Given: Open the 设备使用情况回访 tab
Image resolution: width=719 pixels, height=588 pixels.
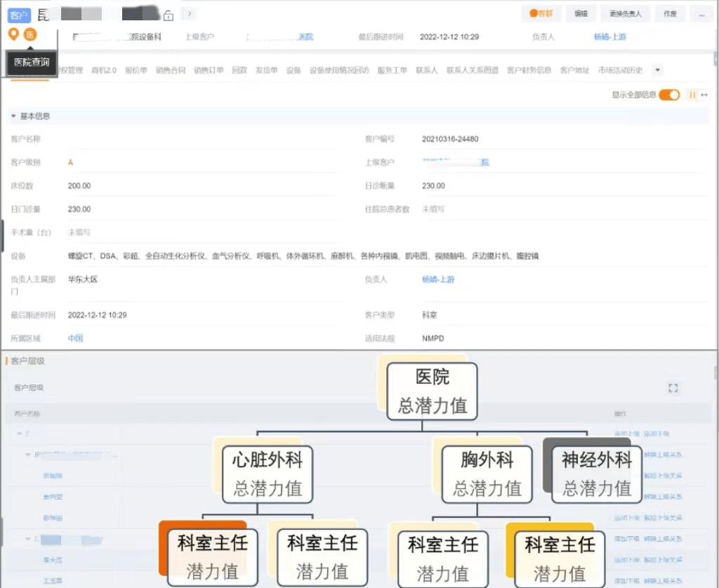Looking at the screenshot, I should (x=339, y=70).
